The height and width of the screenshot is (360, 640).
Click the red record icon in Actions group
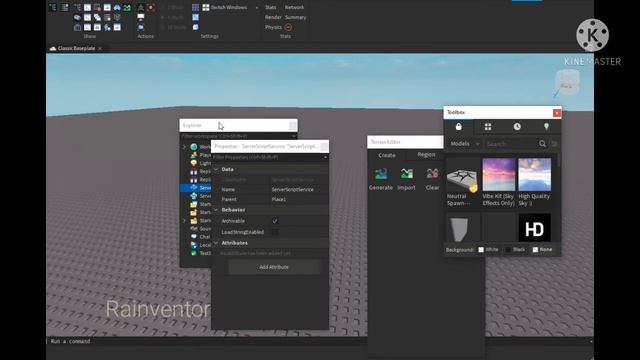[151, 7]
